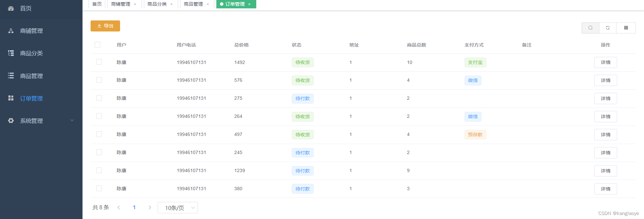644x219 pixels.
Task: View 详情 for the 1492 order
Action: point(606,62)
